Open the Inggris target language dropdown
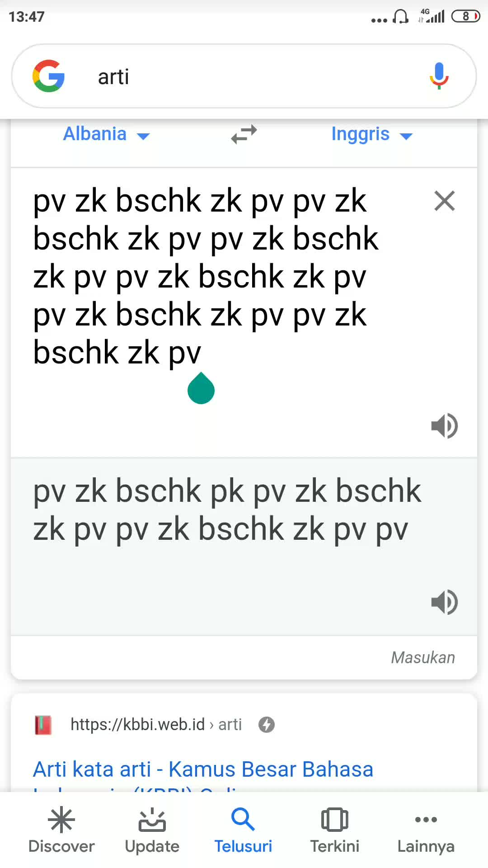This screenshot has height=868, width=488. (x=371, y=134)
